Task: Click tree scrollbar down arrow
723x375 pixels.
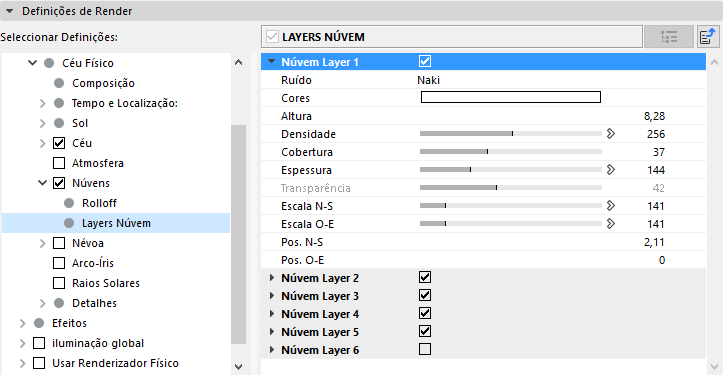Action: 238,367
